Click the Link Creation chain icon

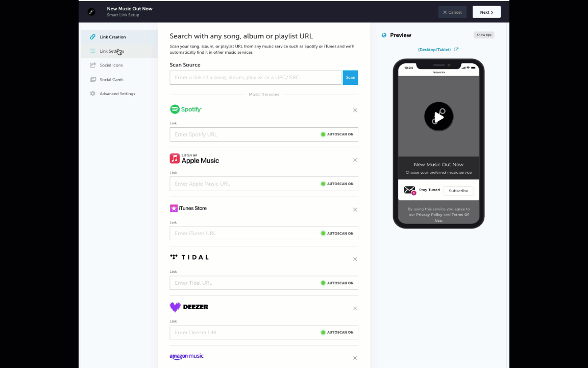[x=92, y=37]
